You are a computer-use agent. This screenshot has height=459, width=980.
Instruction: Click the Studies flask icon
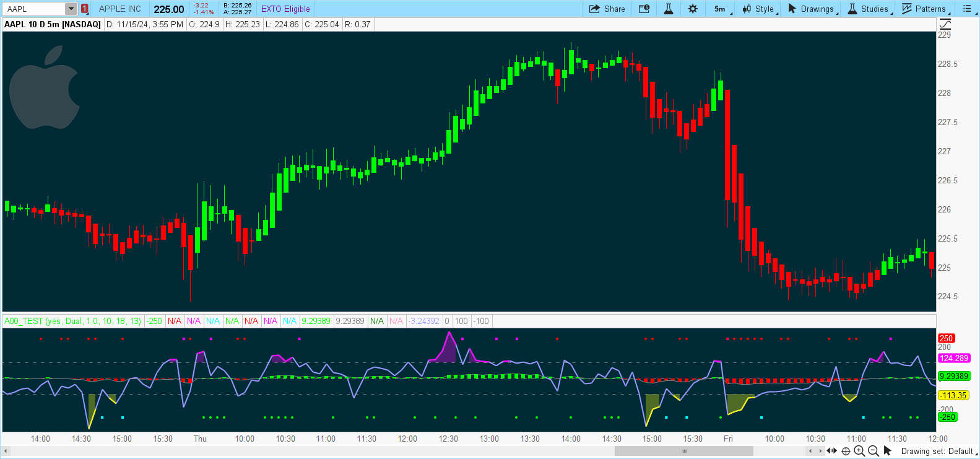coord(852,9)
